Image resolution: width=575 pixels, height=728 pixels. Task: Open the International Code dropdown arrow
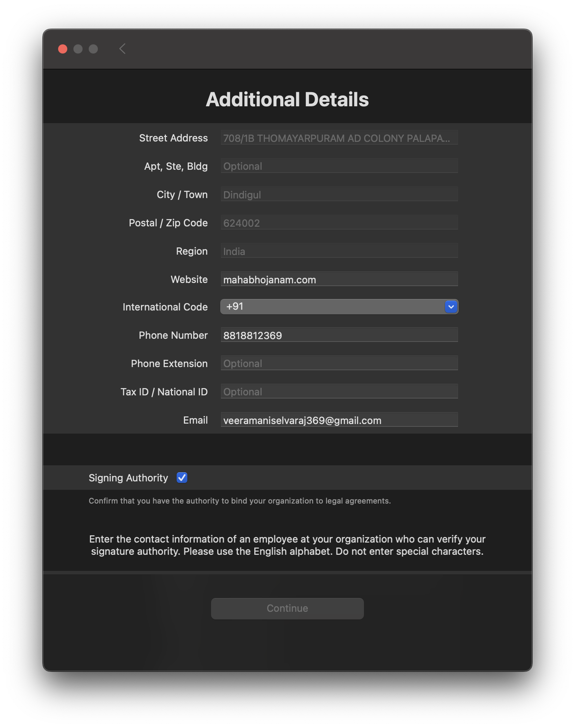point(451,307)
